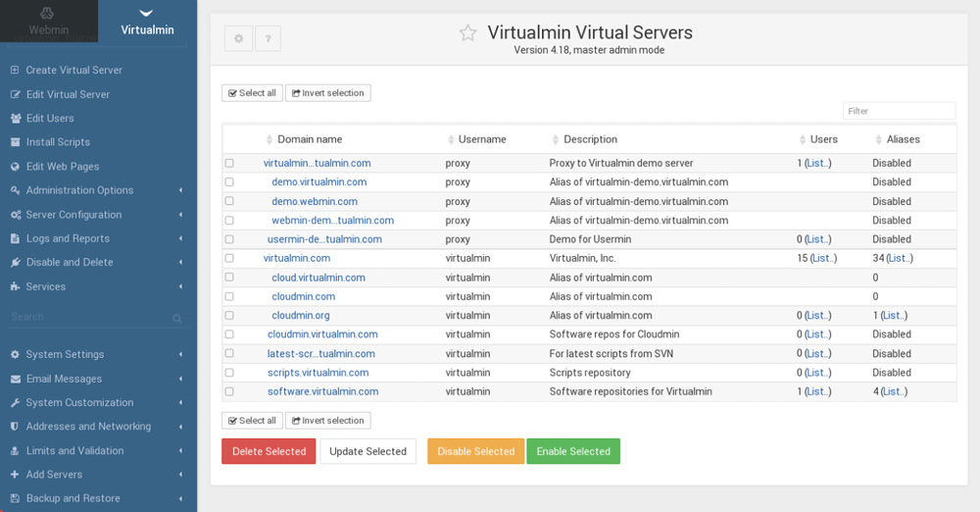Open Install Scripts menu item
Screen dimensions: 980x512
pyautogui.click(x=58, y=142)
